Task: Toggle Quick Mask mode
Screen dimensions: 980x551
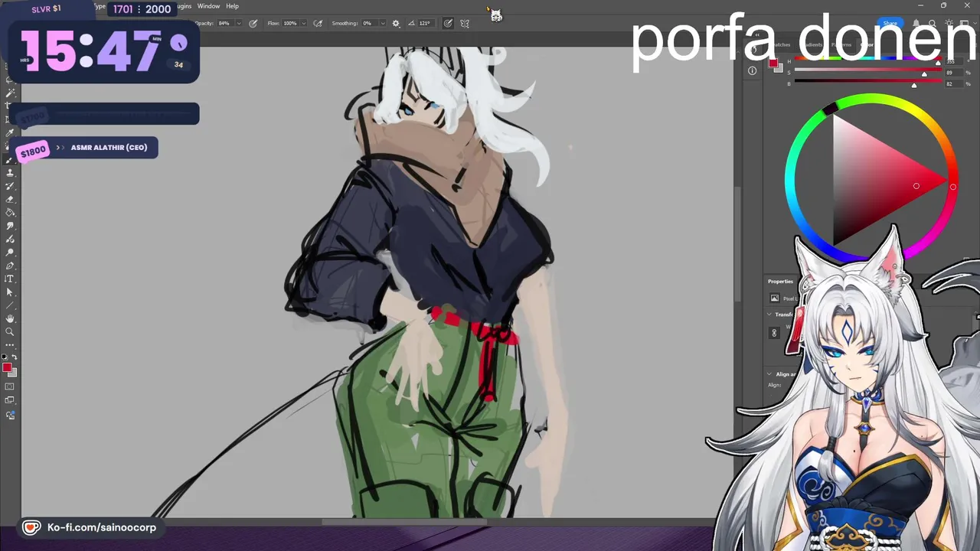Action: click(10, 386)
